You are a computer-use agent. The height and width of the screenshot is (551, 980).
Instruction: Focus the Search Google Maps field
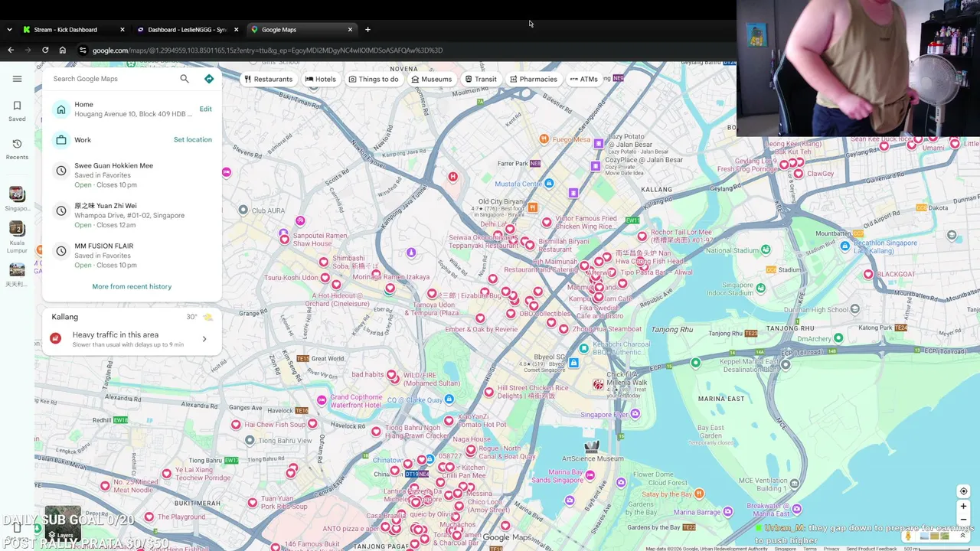click(x=113, y=79)
